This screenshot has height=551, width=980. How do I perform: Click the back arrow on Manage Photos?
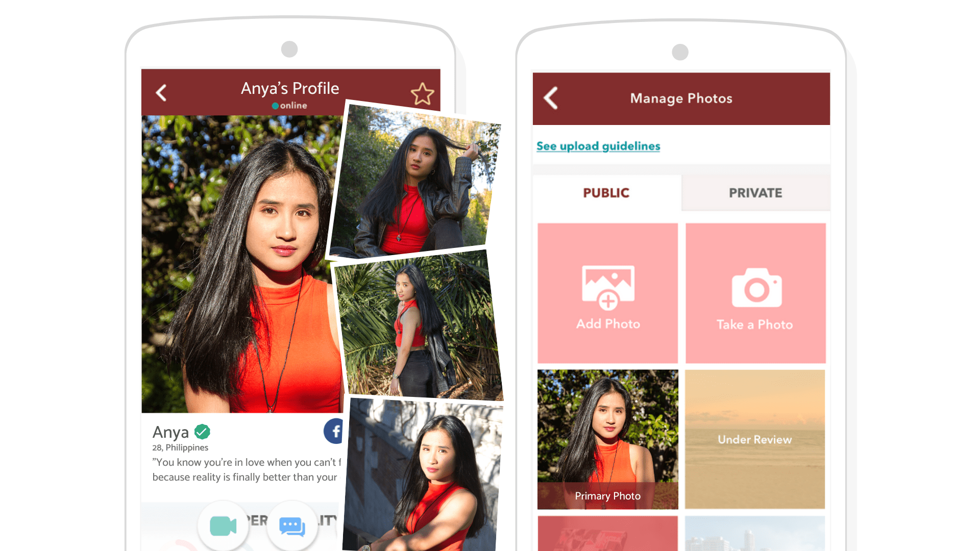553,98
